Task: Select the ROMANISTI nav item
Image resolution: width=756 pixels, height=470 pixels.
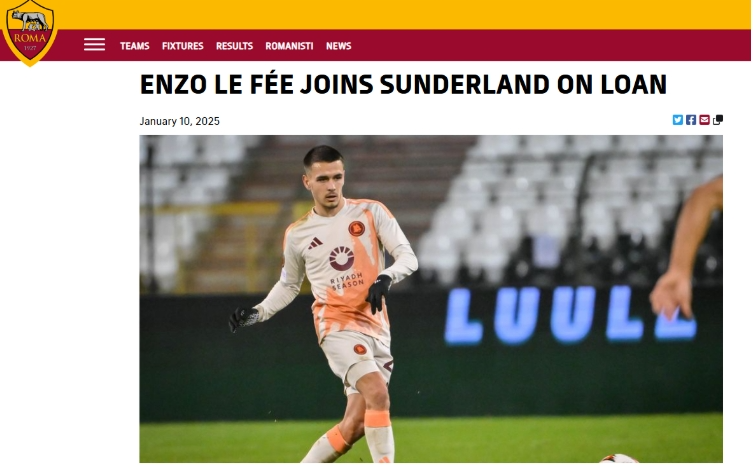Action: click(289, 46)
